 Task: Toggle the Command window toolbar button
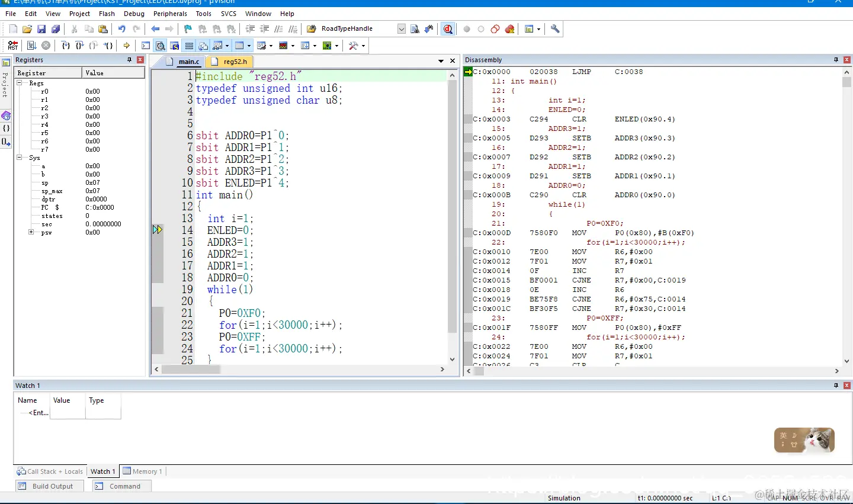[146, 46]
